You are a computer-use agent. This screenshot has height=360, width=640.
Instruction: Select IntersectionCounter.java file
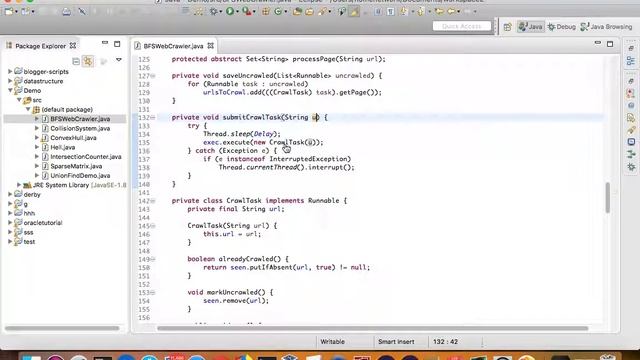point(86,157)
